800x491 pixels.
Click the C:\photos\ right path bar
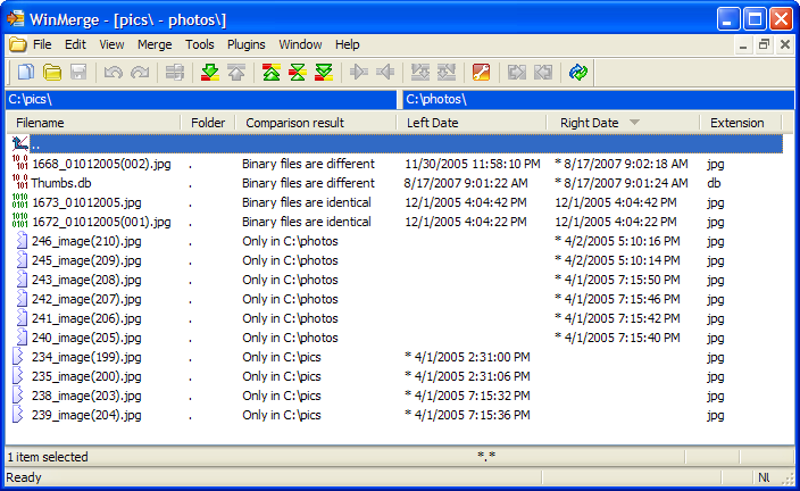click(598, 99)
